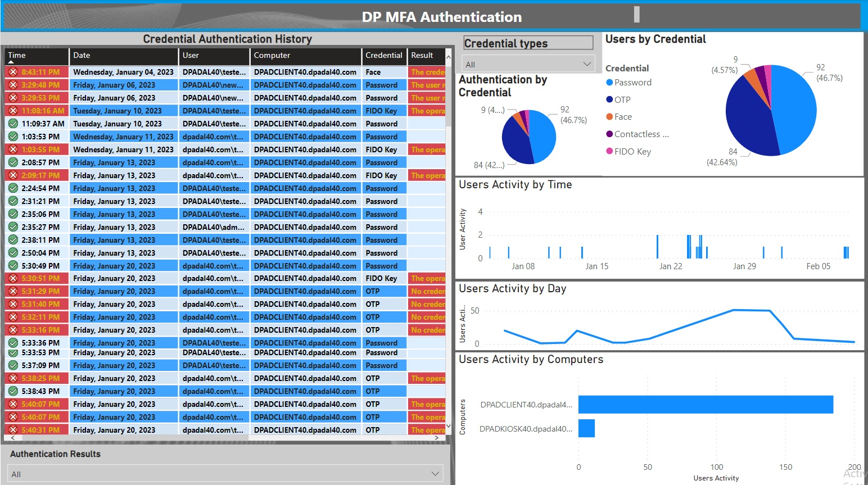The height and width of the screenshot is (485, 868).
Task: Select the DPADKIOSK40 bar in Computers chart
Action: point(586,428)
